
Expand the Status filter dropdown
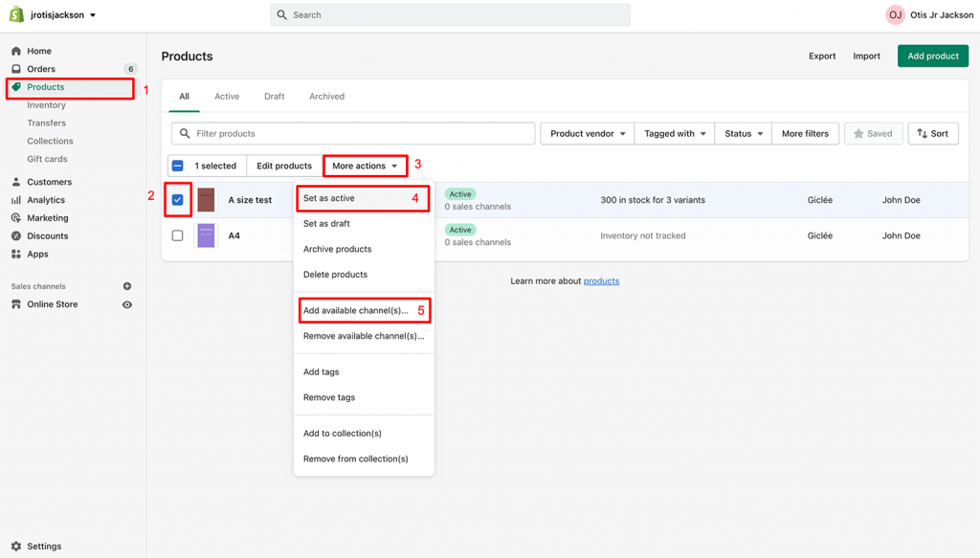pos(743,134)
